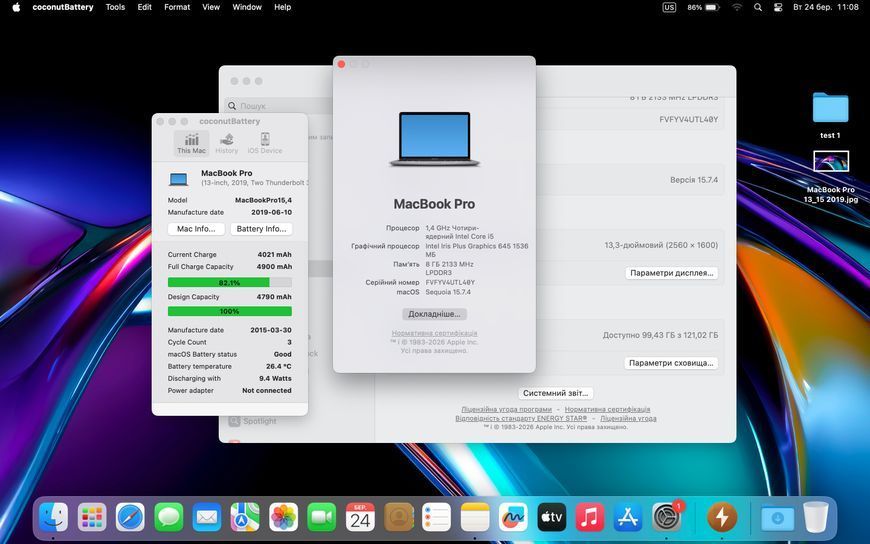Open Maps from the Dock
The width and height of the screenshot is (870, 544).
coord(245,517)
